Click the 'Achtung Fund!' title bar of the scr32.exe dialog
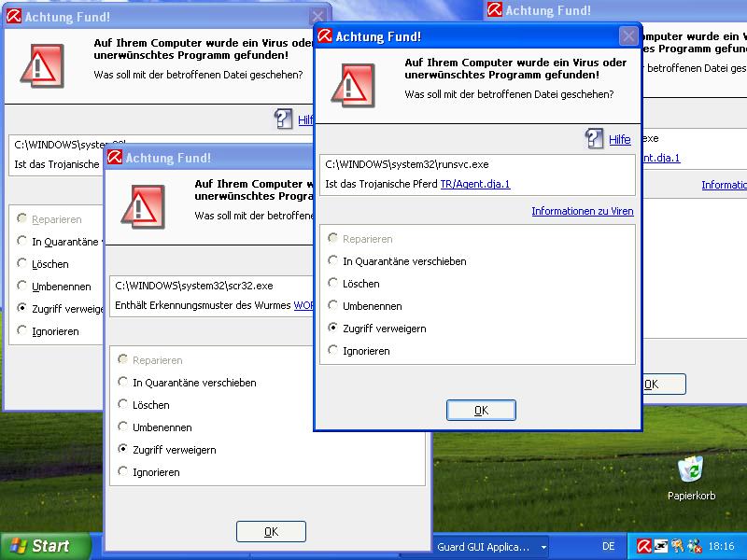The height and width of the screenshot is (560, 747). click(x=209, y=157)
